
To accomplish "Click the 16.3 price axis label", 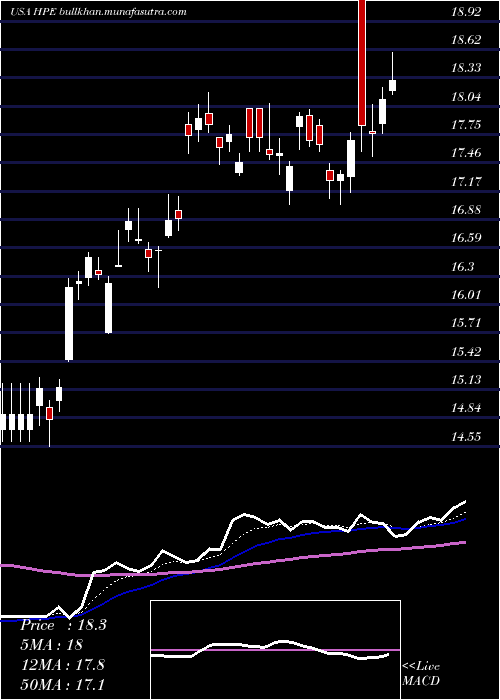I will [x=462, y=267].
